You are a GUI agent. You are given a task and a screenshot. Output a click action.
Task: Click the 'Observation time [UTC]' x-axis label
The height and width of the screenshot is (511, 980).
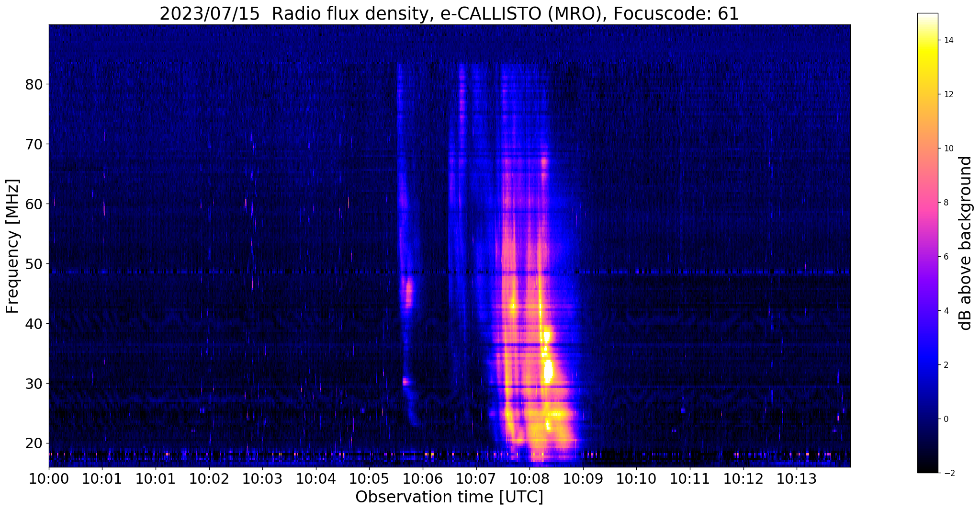point(449,497)
